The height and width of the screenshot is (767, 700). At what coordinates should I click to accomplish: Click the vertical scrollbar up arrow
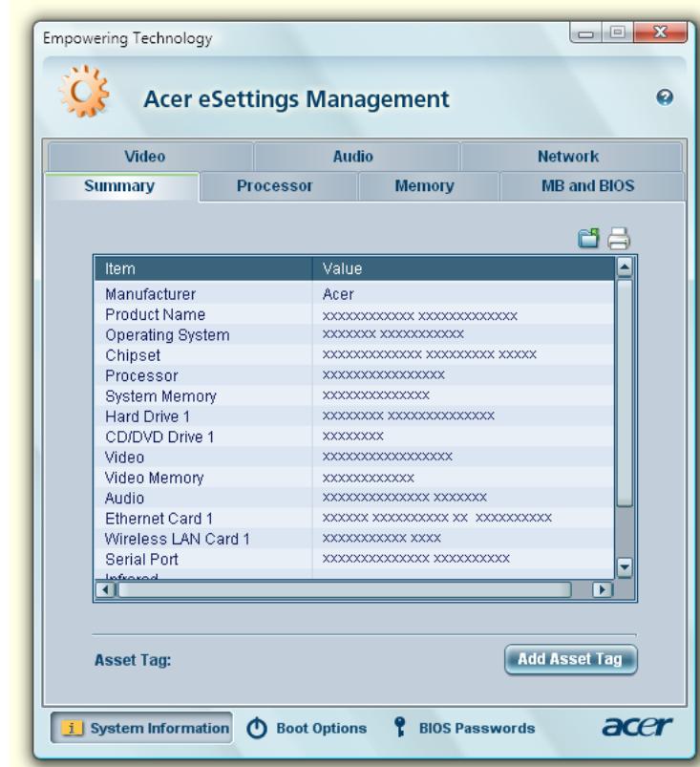point(625,267)
